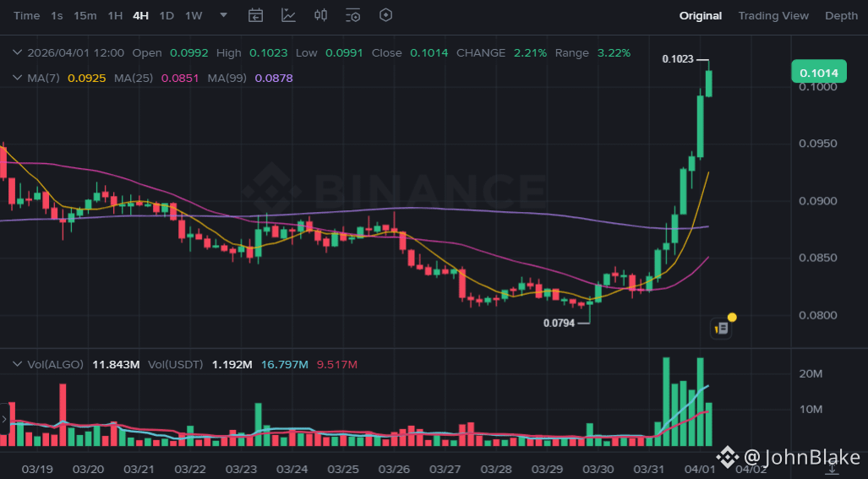Switch to the Depth tab
868x479 pixels.
click(x=841, y=15)
